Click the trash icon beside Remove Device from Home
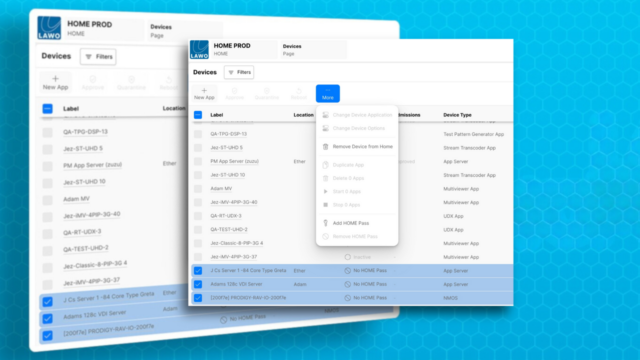 [325, 147]
